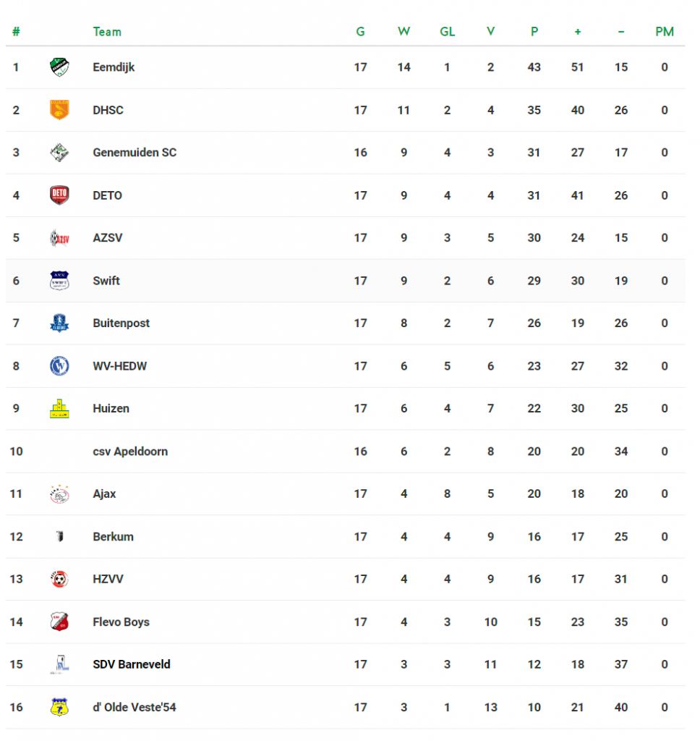Image resolution: width=700 pixels, height=741 pixels.
Task: Click the P points column header
Action: pyautogui.click(x=534, y=32)
